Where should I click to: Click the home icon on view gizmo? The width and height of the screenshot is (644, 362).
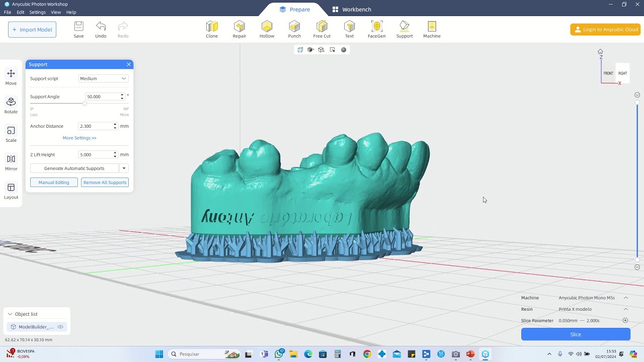[x=600, y=52]
